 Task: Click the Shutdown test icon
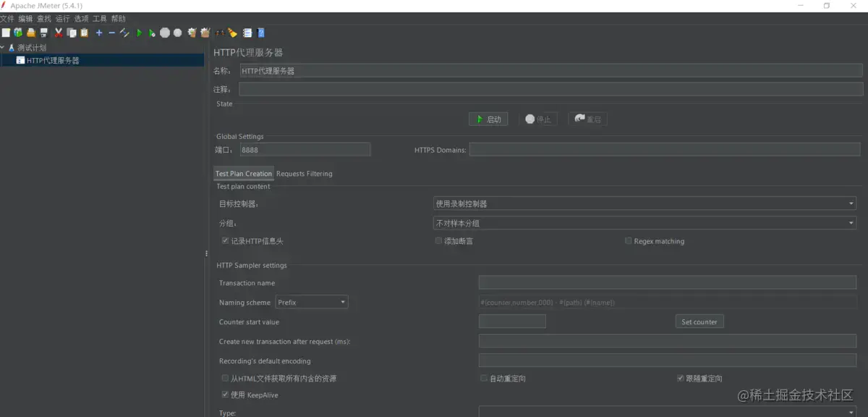pyautogui.click(x=177, y=33)
